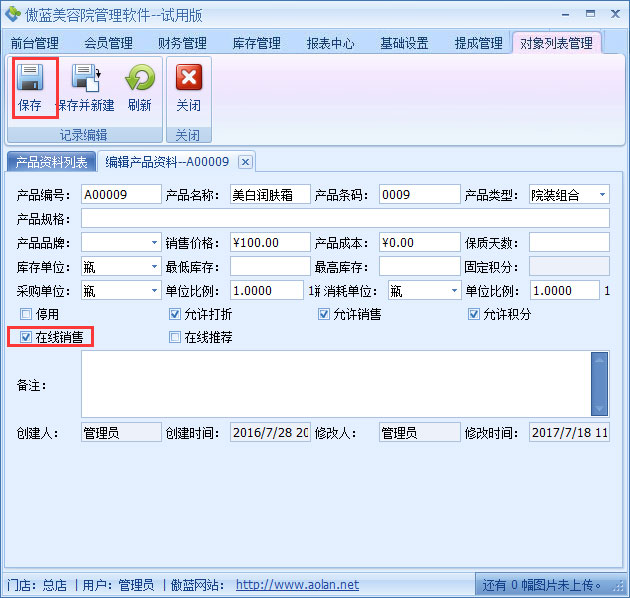Click the 单位比例 field next to 消耗单位

[x=565, y=290]
